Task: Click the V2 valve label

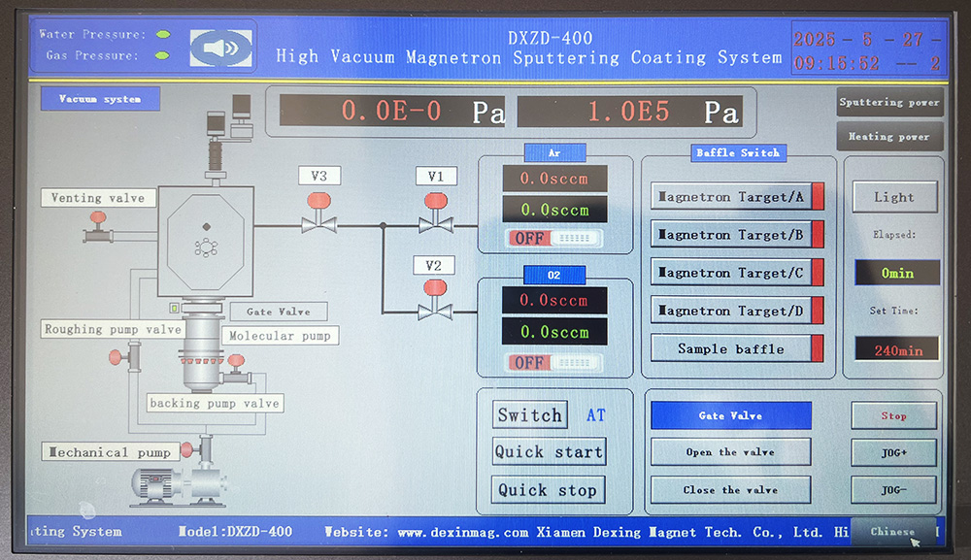Action: (434, 266)
